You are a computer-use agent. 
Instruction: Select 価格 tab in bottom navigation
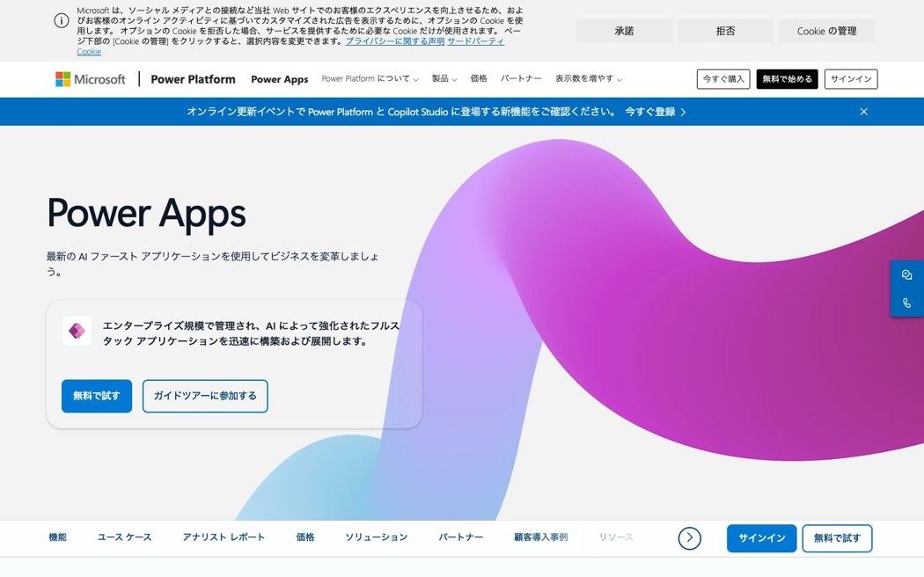click(305, 537)
